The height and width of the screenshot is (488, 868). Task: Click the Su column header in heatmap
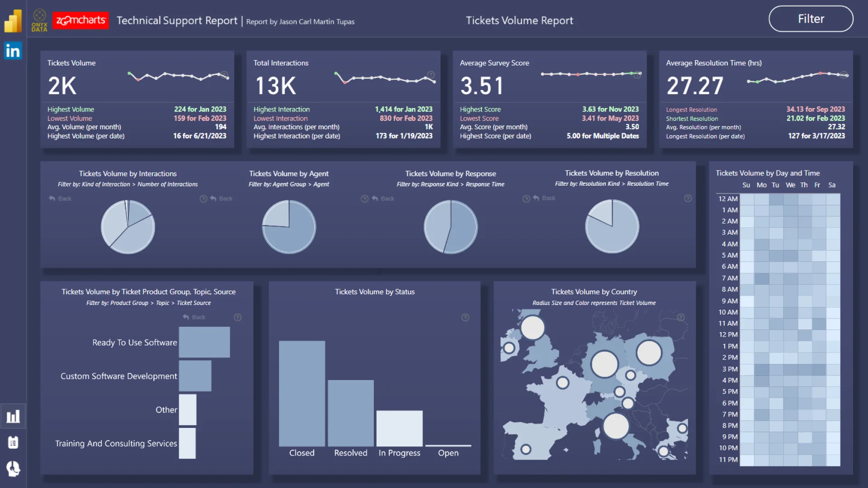point(746,185)
